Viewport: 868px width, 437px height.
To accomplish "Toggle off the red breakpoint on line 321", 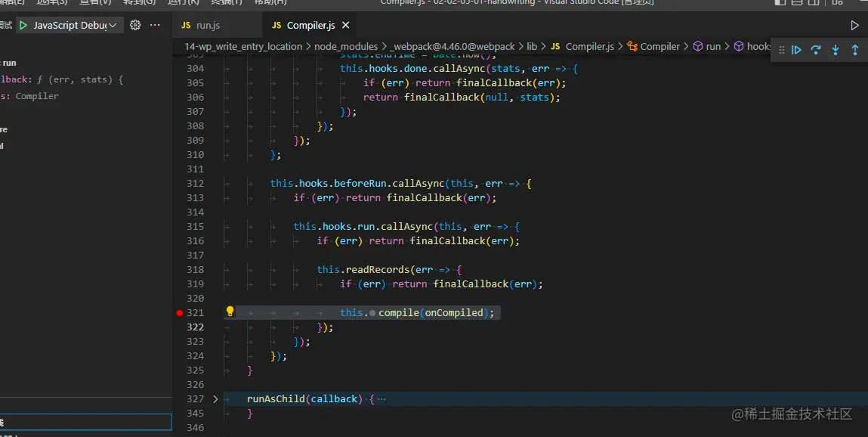I will point(180,312).
